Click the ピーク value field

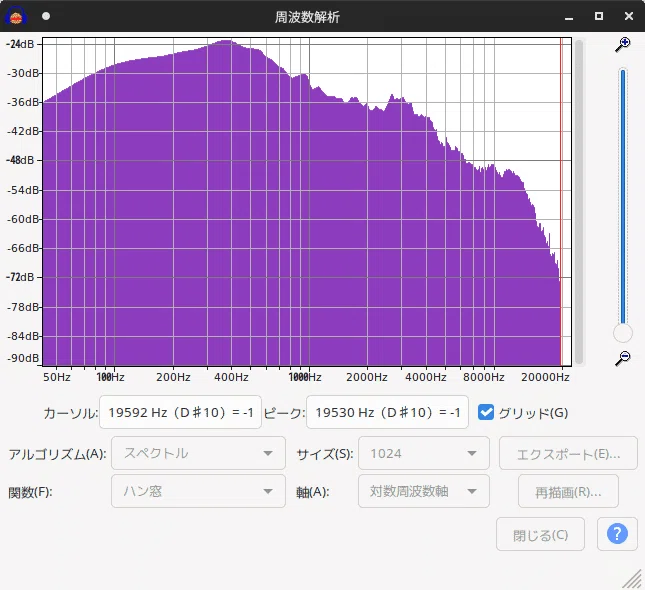pyautogui.click(x=387, y=412)
